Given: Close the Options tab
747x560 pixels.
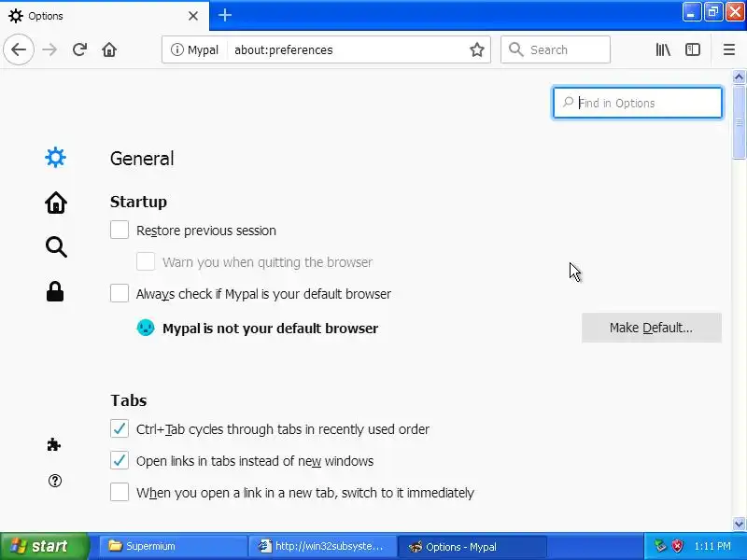Looking at the screenshot, I should [193, 16].
